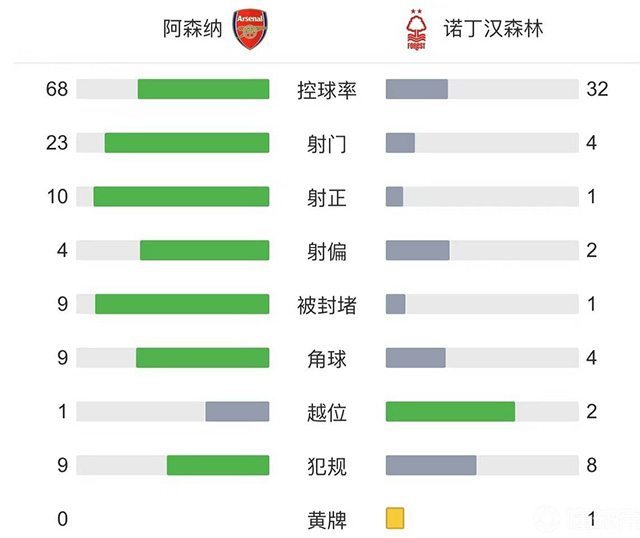Click the 控球率 possession label
The height and width of the screenshot is (538, 640).
[x=327, y=90]
